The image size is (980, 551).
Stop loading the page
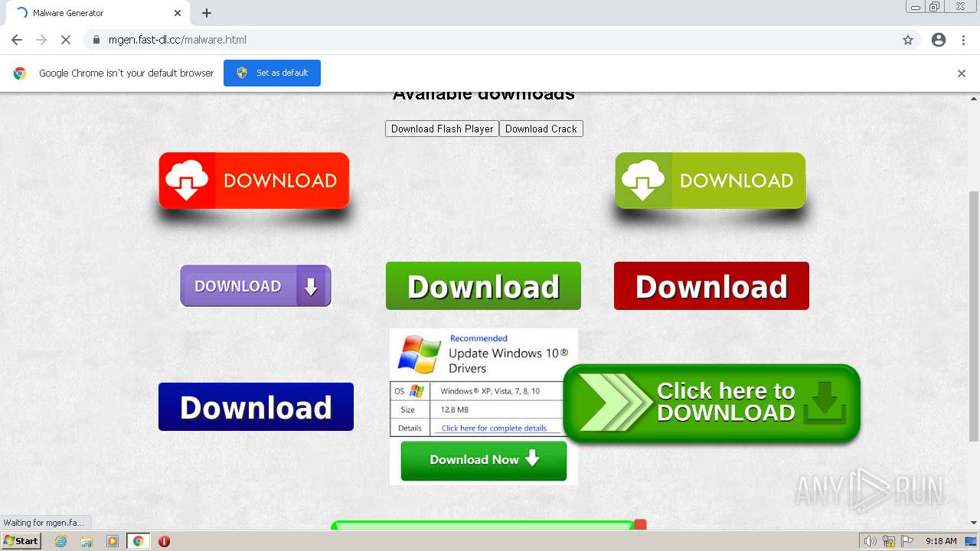(66, 40)
